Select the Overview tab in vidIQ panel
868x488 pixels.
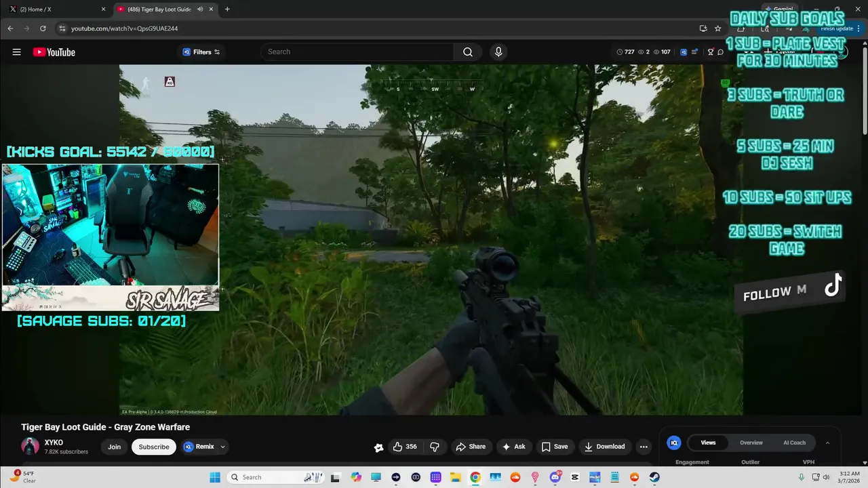point(751,443)
